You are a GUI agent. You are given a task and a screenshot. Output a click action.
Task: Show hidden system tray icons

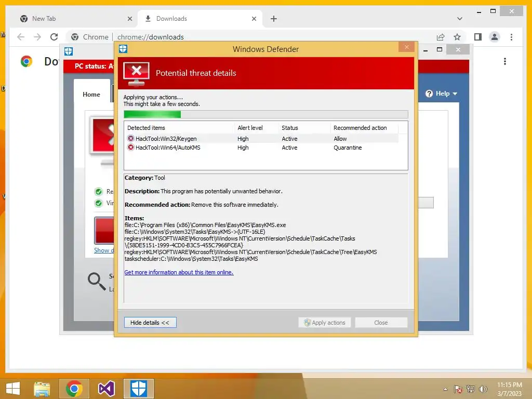[445, 389]
